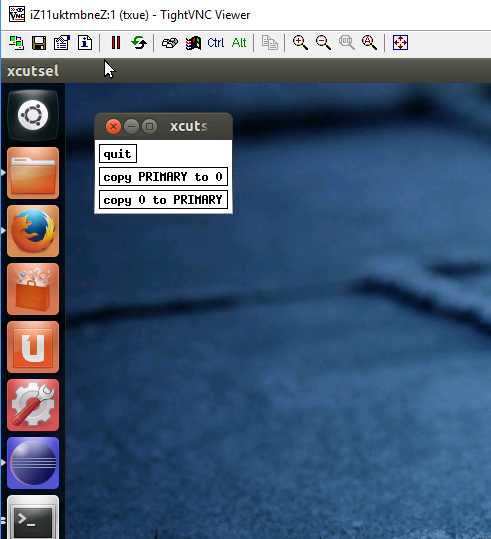Toggle the Alt key modifier
This screenshot has height=539, width=491.
tap(239, 43)
